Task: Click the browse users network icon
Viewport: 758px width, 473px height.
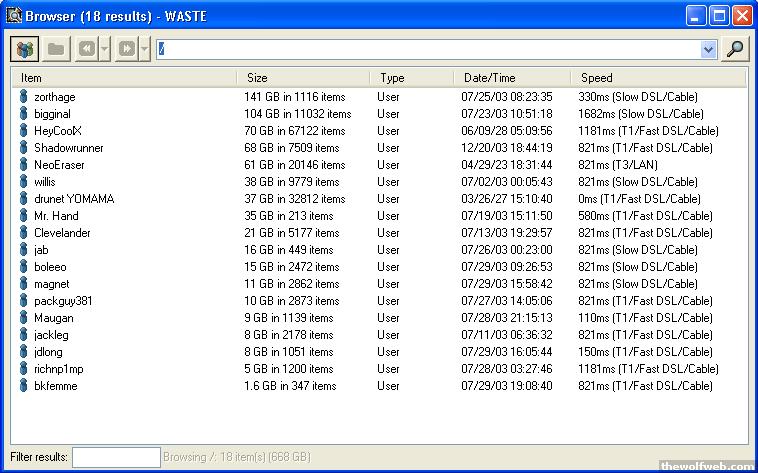Action: [x=25, y=49]
